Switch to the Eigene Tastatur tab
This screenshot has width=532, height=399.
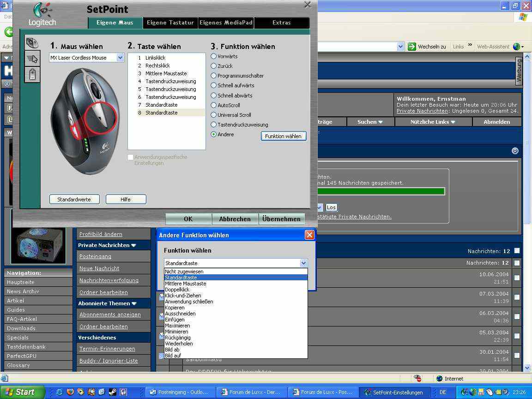(x=170, y=23)
